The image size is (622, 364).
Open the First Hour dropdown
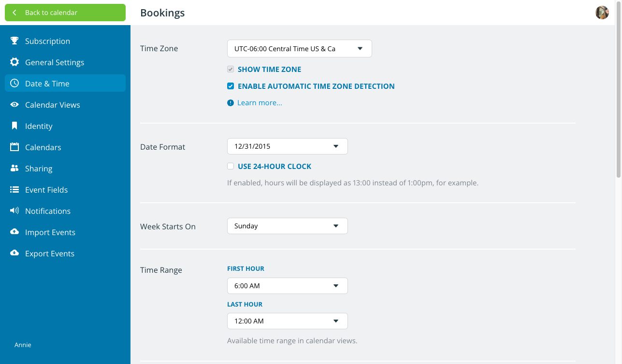pyautogui.click(x=287, y=286)
